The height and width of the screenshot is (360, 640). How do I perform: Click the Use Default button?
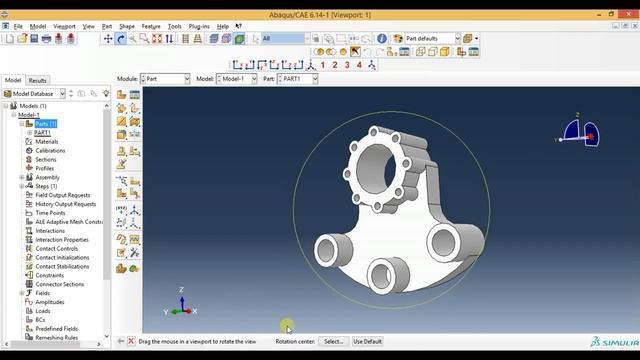[x=367, y=341]
